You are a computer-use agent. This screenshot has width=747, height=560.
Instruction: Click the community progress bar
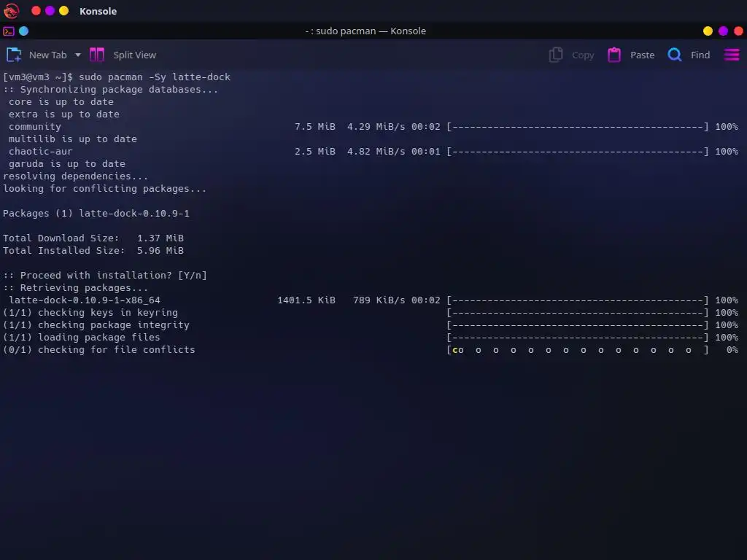tap(578, 127)
